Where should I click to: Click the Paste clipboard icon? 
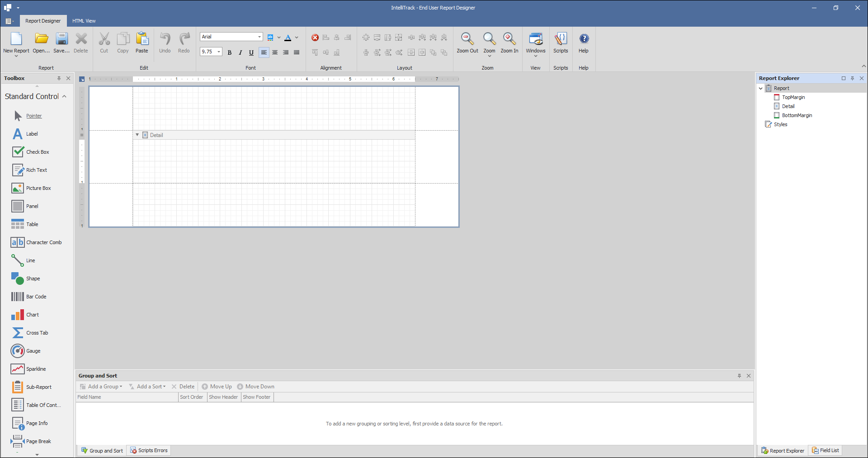[x=142, y=39]
